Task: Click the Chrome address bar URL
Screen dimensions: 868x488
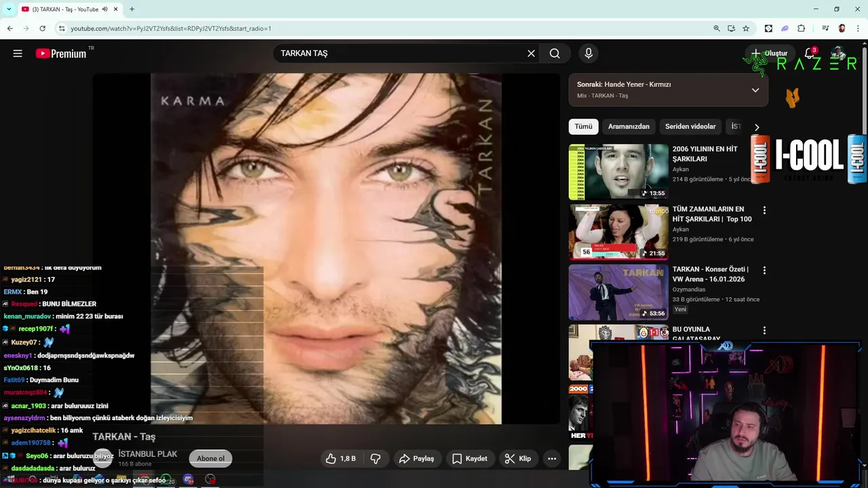Action: pyautogui.click(x=171, y=28)
